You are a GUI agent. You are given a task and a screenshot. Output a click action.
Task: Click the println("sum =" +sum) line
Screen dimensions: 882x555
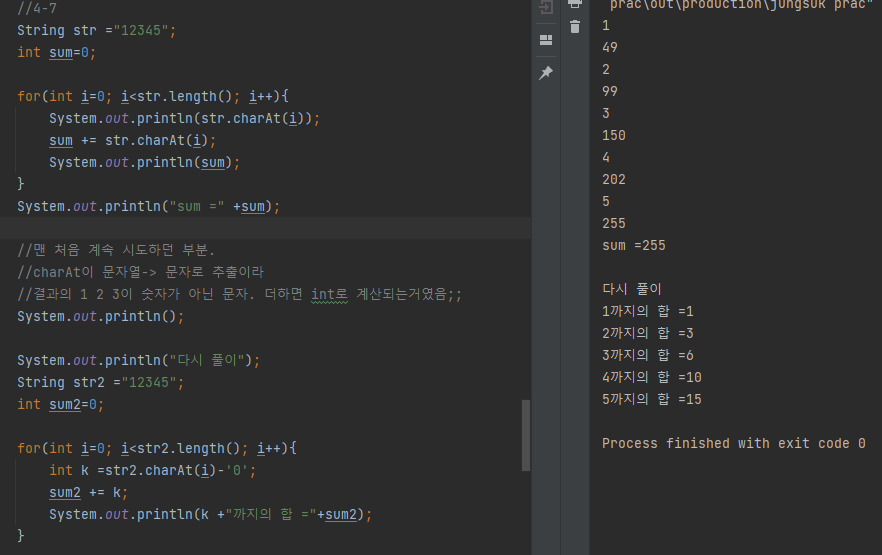[x=148, y=206]
